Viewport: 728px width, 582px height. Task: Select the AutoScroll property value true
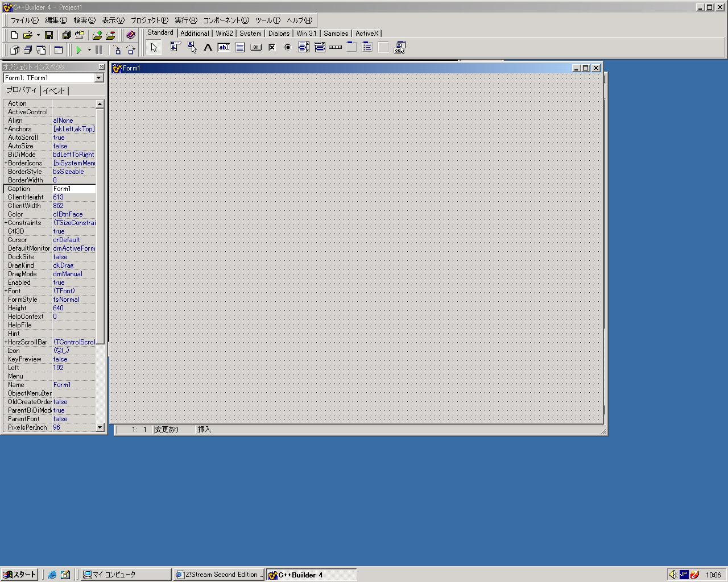coord(74,138)
